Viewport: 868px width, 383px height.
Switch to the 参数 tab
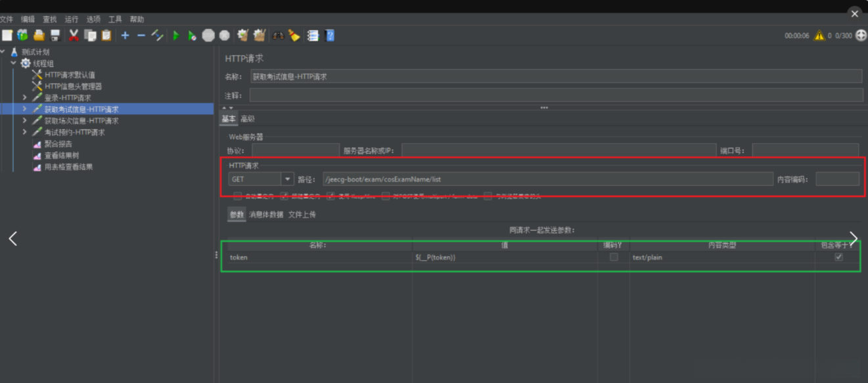pyautogui.click(x=237, y=214)
